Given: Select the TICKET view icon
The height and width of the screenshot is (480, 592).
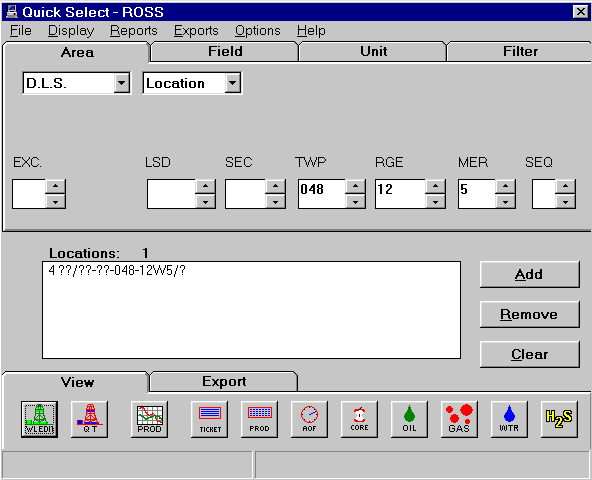Looking at the screenshot, I should tap(210, 419).
